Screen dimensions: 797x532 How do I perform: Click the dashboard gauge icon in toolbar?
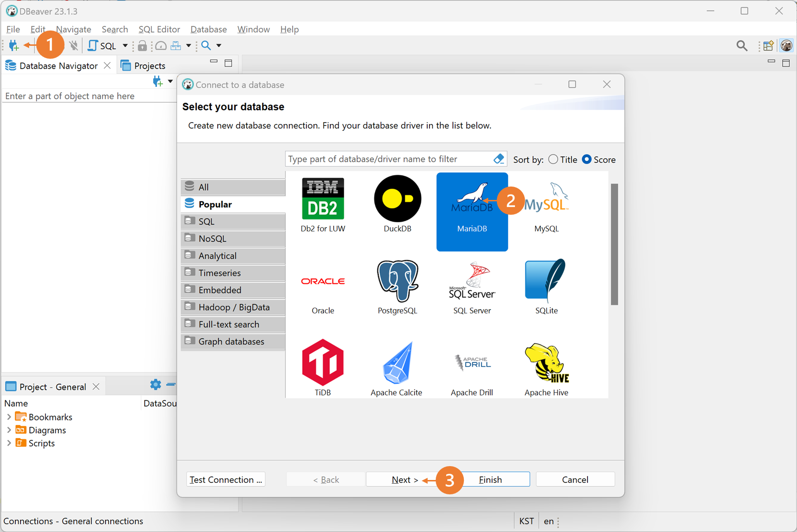point(161,45)
